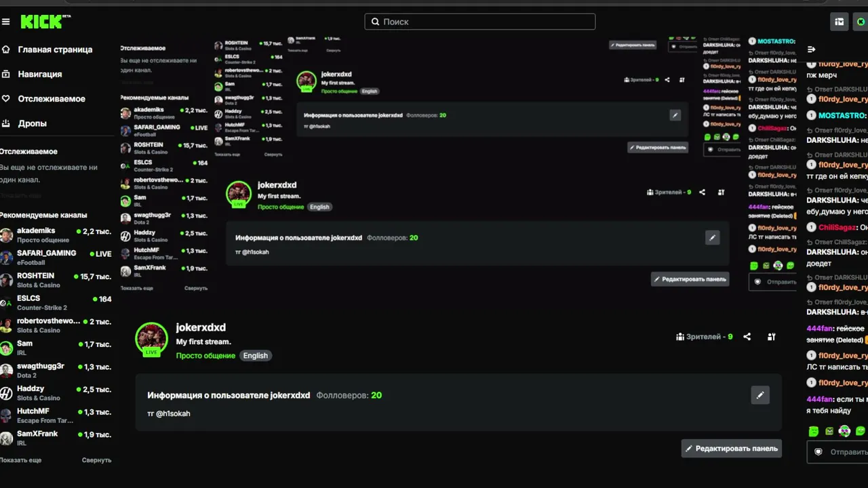Viewport: 868px width, 488px height.
Task: Open moderator tools icon right of the largest share icon
Action: point(772,337)
